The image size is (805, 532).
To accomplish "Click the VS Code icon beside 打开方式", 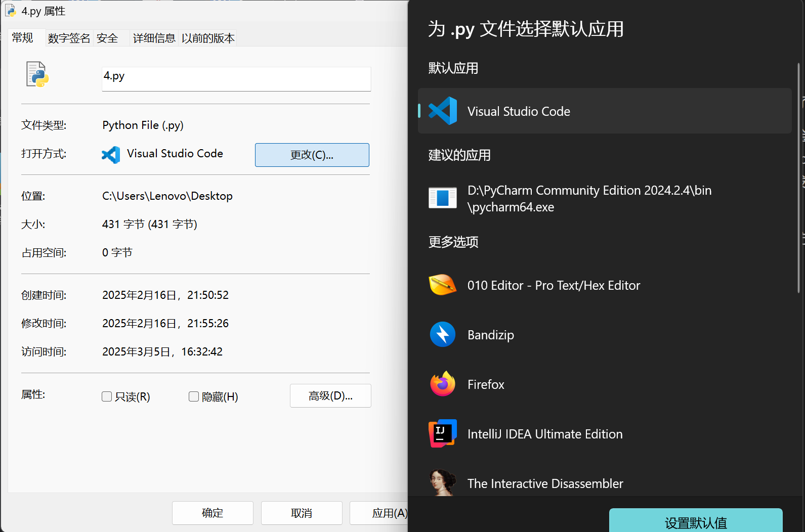I will [111, 155].
